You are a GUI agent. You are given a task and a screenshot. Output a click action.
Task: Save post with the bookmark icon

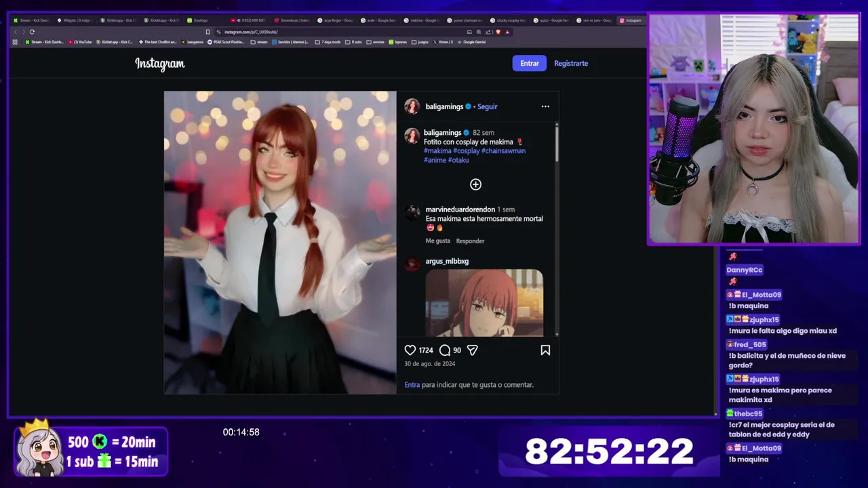point(545,350)
